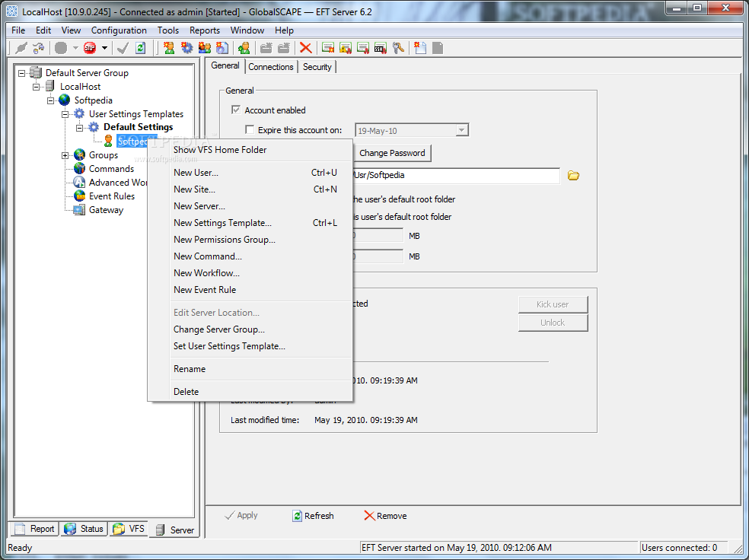Expand the Groups tree node
749x560 pixels.
(x=65, y=156)
